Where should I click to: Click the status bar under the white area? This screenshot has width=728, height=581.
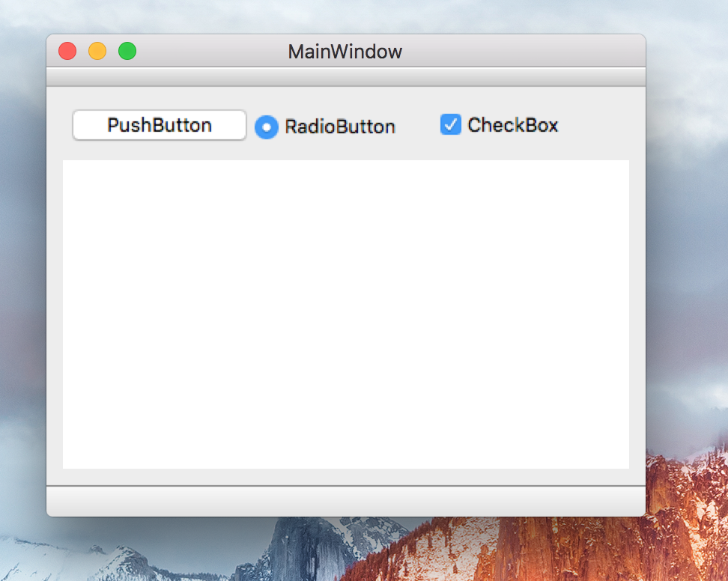[345, 501]
